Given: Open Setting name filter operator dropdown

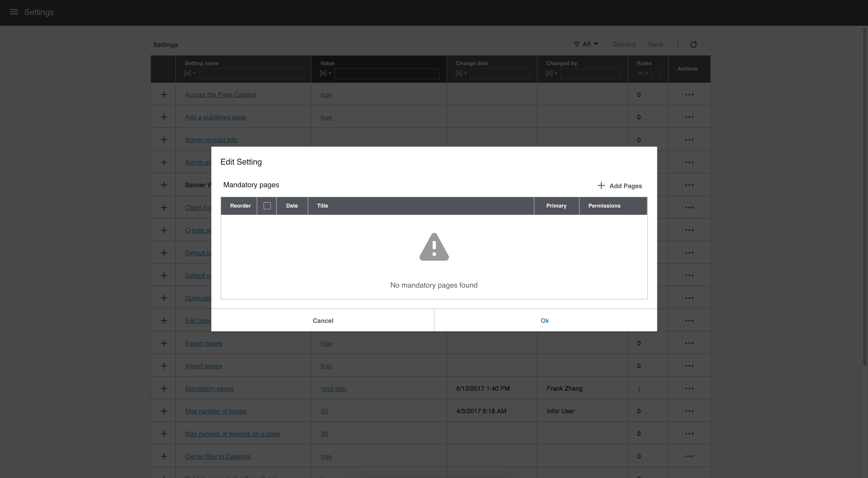Looking at the screenshot, I should (190, 73).
